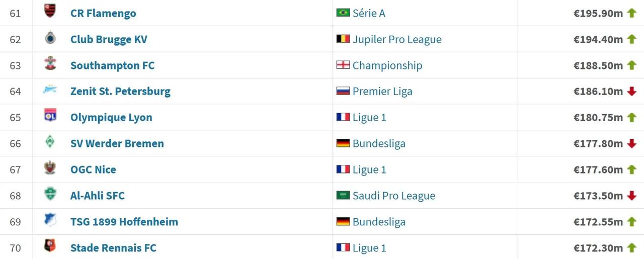This screenshot has height=259, width=644.
Task: Click the Stade Rennais FC crest
Action: point(50,246)
